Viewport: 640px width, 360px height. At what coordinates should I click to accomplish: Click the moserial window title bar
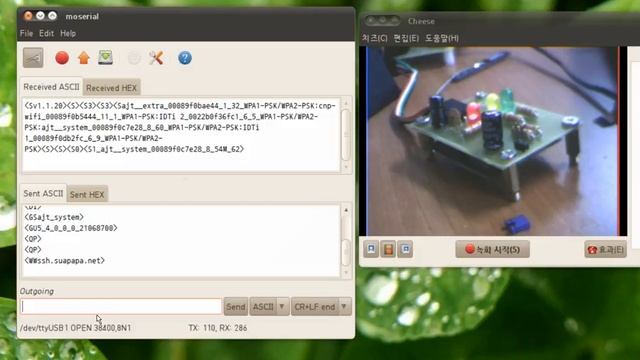pyautogui.click(x=186, y=16)
